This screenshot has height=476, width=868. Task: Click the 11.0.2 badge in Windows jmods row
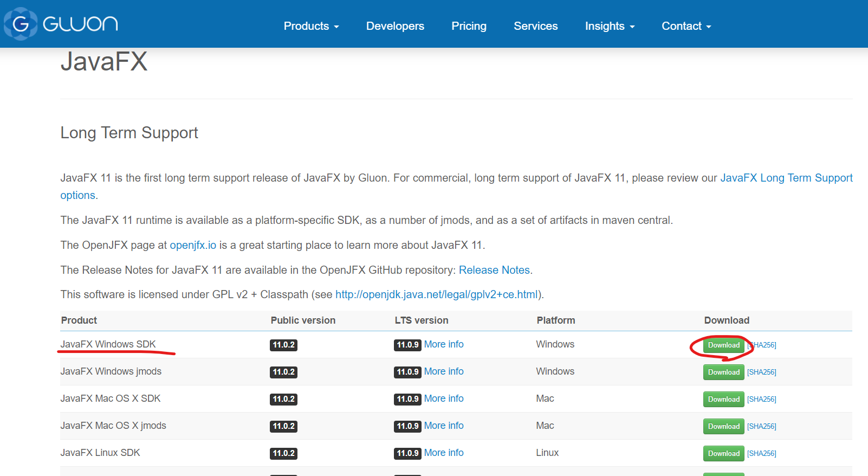click(283, 372)
